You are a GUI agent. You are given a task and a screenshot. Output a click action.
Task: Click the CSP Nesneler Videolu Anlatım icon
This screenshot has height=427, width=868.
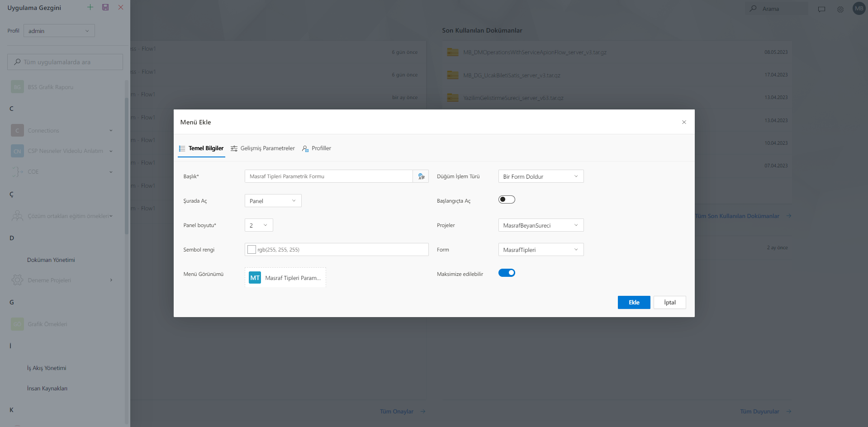pos(17,151)
